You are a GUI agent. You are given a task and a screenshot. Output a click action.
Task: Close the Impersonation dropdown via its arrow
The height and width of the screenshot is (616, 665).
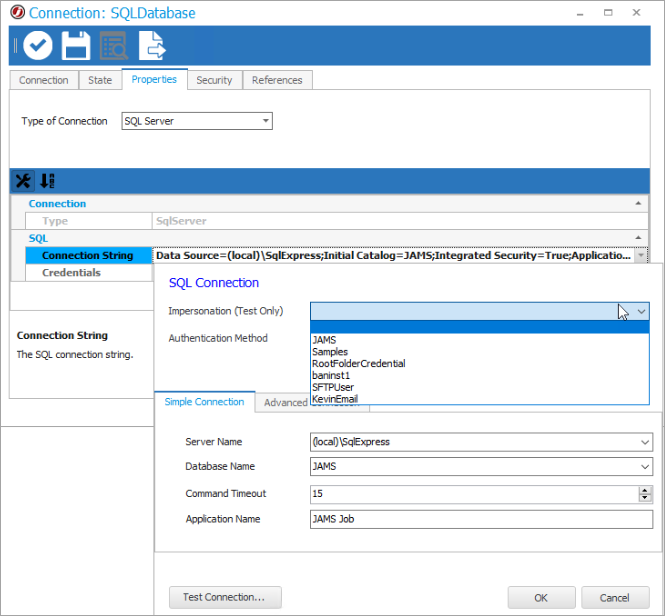click(x=641, y=311)
